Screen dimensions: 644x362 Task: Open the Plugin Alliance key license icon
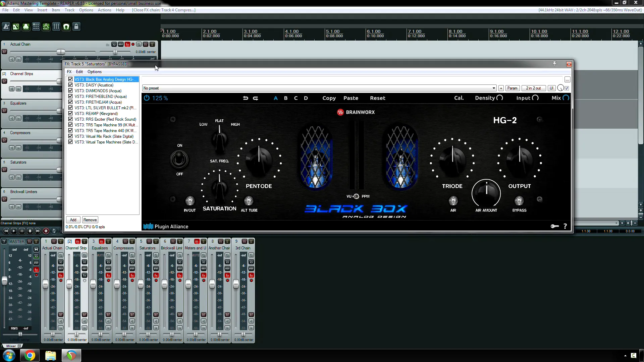555,226
